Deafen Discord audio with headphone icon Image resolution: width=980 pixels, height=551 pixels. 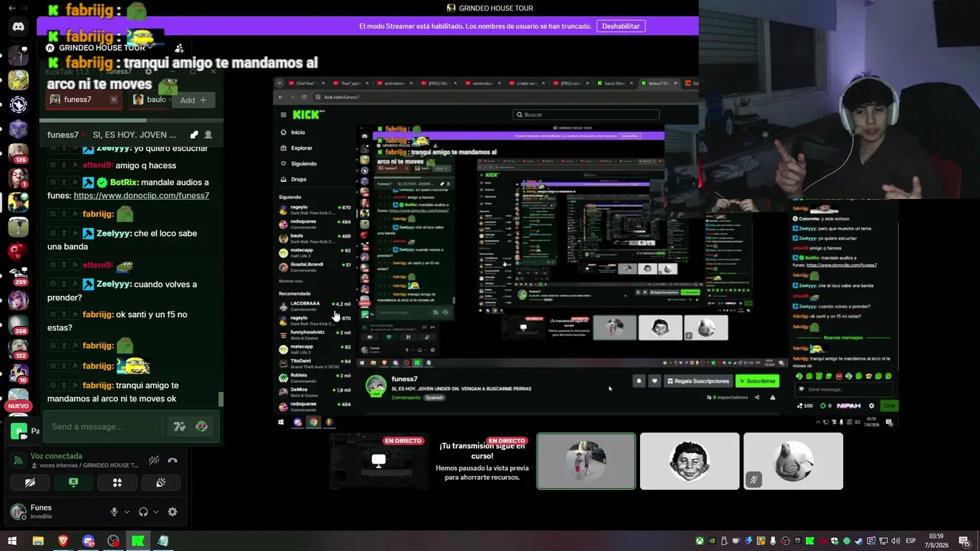tap(143, 512)
